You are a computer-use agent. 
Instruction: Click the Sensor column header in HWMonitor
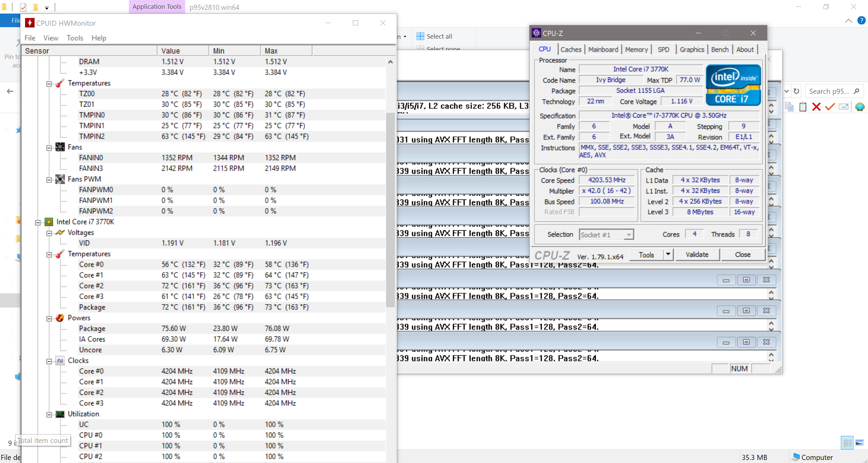pyautogui.click(x=90, y=51)
